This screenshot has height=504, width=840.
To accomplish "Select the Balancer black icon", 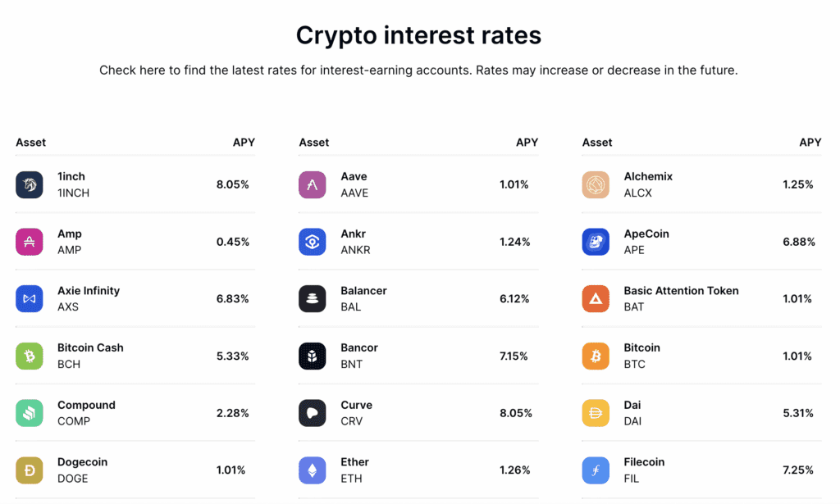I will [x=313, y=298].
